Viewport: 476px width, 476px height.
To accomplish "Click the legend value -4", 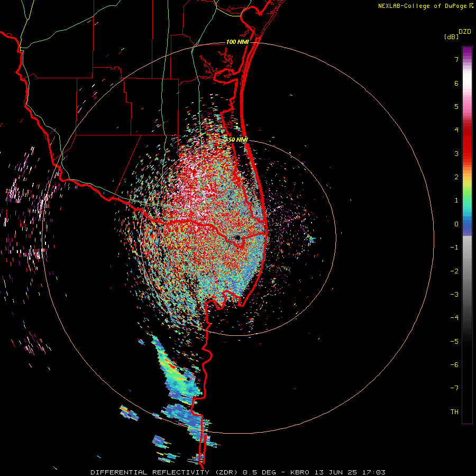I will click(454, 318).
